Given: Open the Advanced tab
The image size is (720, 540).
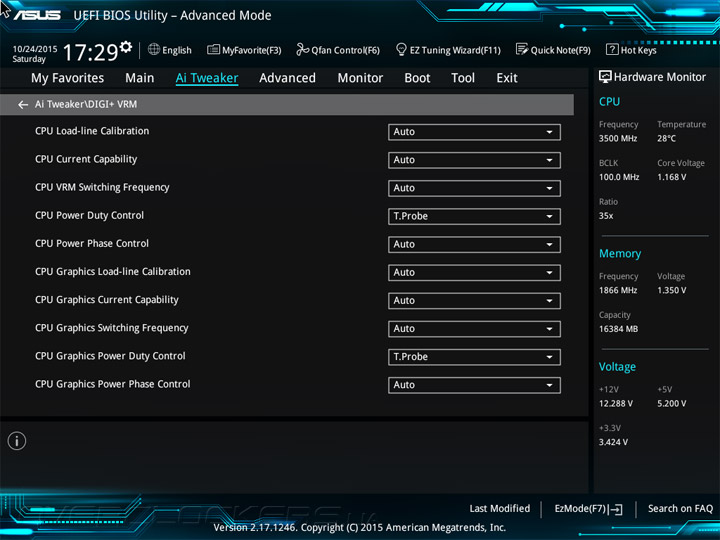Looking at the screenshot, I should tap(287, 78).
